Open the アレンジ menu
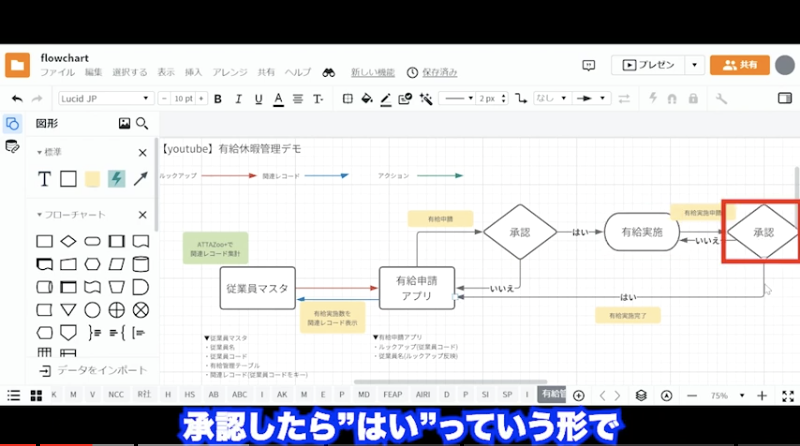Image resolution: width=800 pixels, height=446 pixels. [229, 72]
